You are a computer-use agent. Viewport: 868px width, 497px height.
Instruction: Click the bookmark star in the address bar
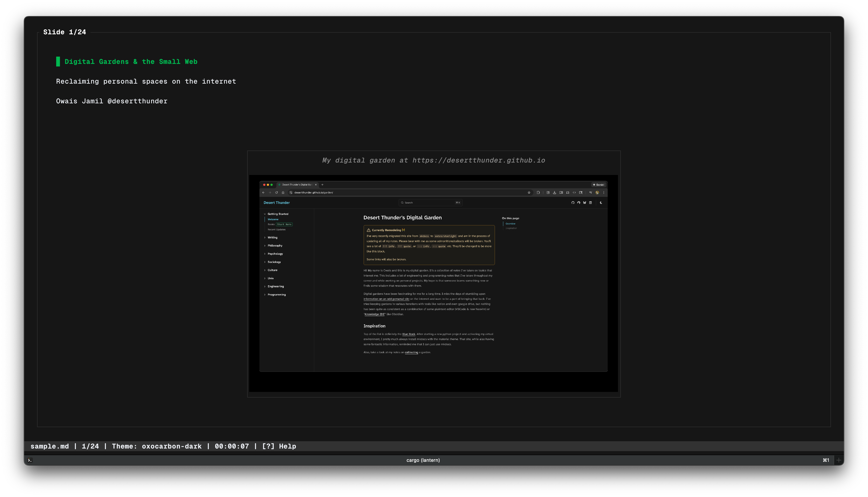click(x=529, y=193)
